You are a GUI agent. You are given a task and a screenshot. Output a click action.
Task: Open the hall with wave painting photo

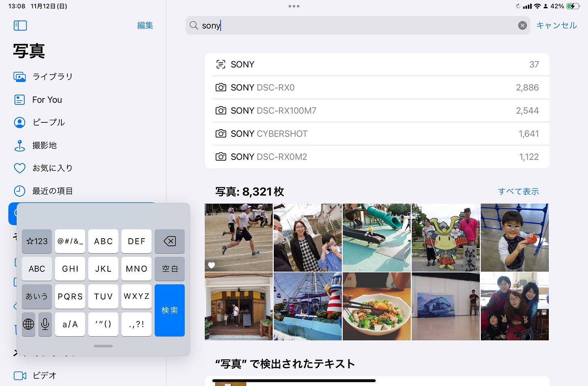(446, 306)
